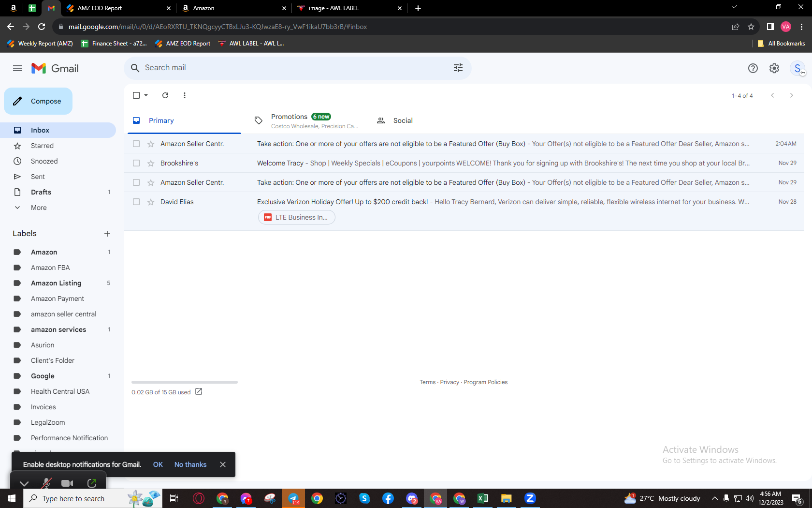The image size is (812, 508).
Task: Toggle the select all messages checkbox
Action: (x=136, y=95)
